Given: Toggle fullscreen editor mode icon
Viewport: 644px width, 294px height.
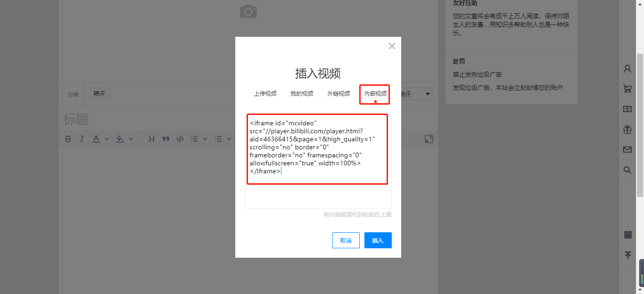Looking at the screenshot, I should 429,139.
